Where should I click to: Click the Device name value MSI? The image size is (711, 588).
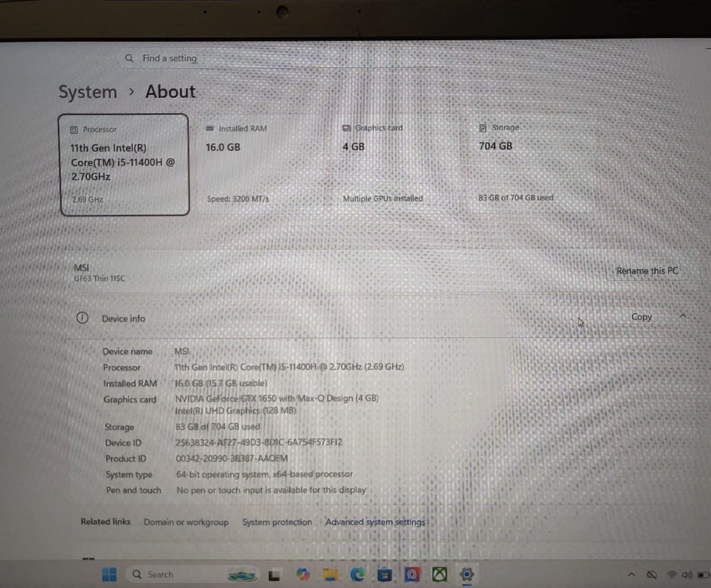pyautogui.click(x=182, y=352)
